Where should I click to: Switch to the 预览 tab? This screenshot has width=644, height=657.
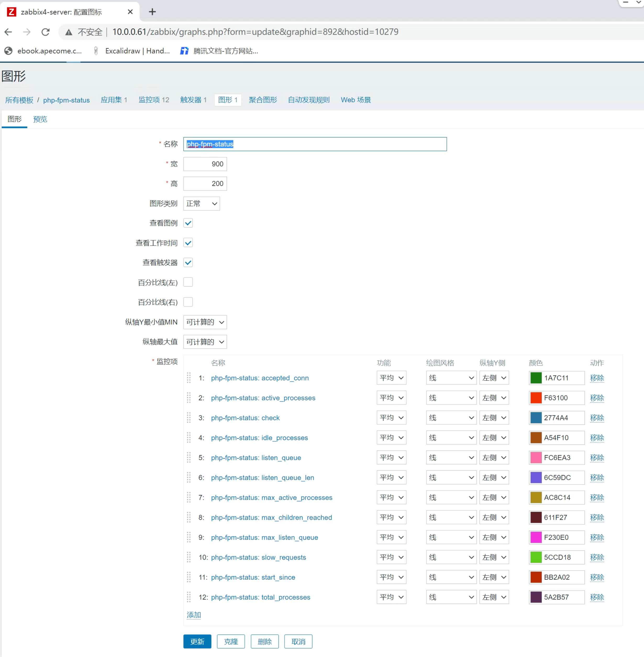tap(40, 119)
